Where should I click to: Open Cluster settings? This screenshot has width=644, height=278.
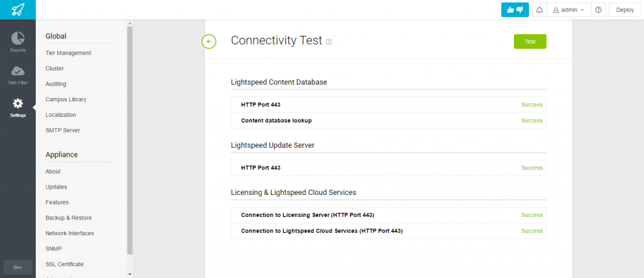(55, 69)
